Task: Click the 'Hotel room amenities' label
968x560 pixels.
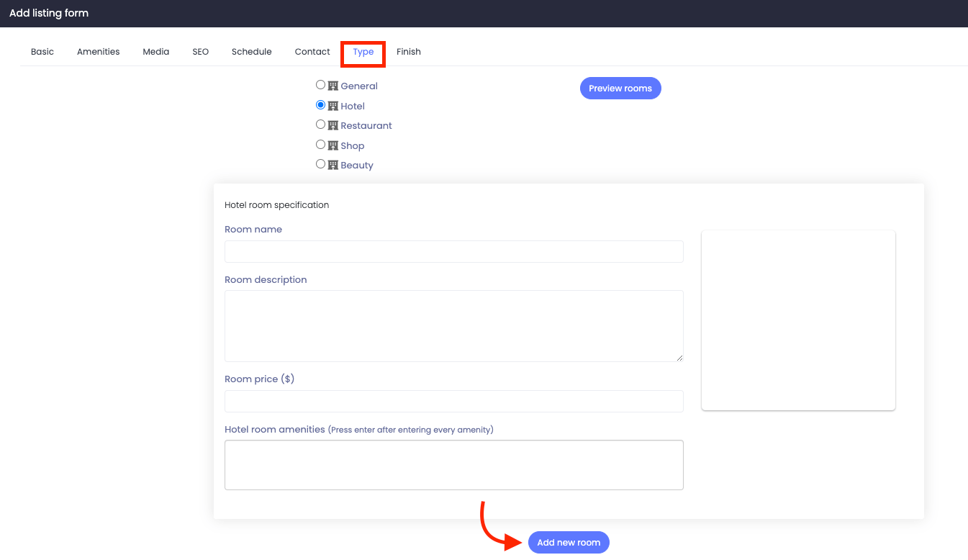Action: click(275, 430)
